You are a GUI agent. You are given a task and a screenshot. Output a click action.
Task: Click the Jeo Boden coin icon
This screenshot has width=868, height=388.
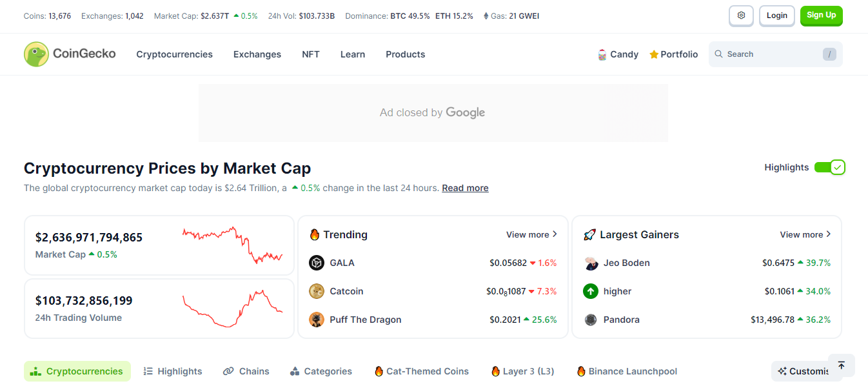(x=591, y=263)
